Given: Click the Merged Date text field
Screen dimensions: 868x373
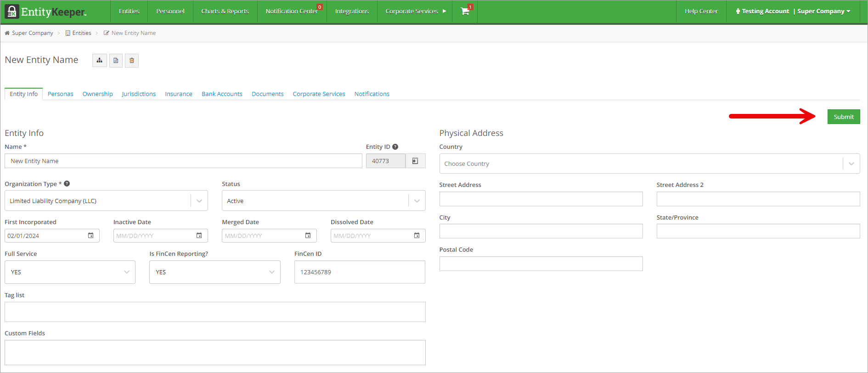Looking at the screenshot, I should tap(269, 236).
